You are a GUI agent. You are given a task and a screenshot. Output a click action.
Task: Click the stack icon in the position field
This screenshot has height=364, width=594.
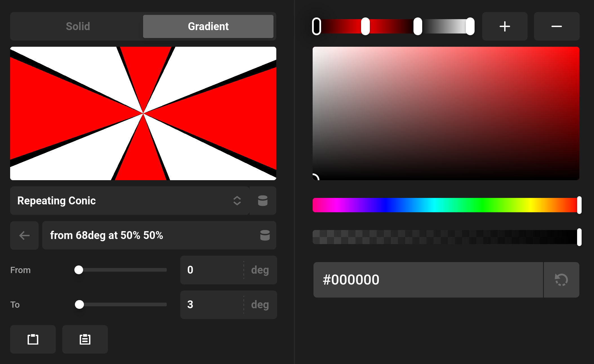265,235
